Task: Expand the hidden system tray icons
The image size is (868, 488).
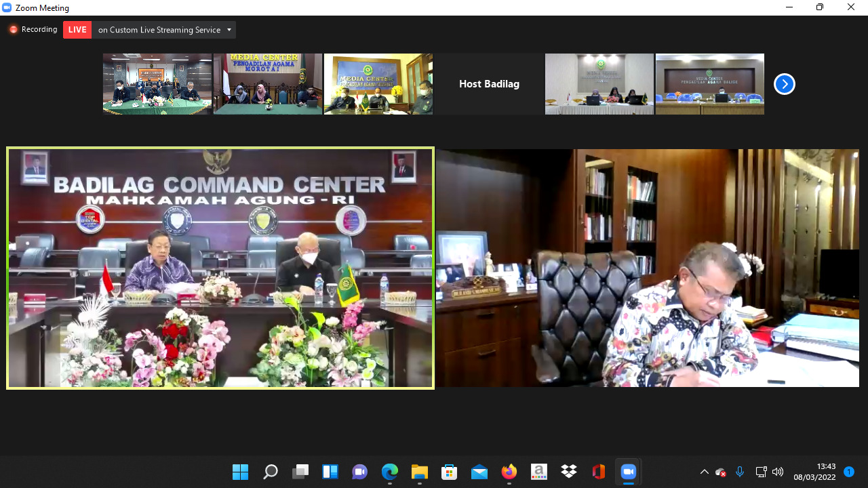Action: (704, 472)
